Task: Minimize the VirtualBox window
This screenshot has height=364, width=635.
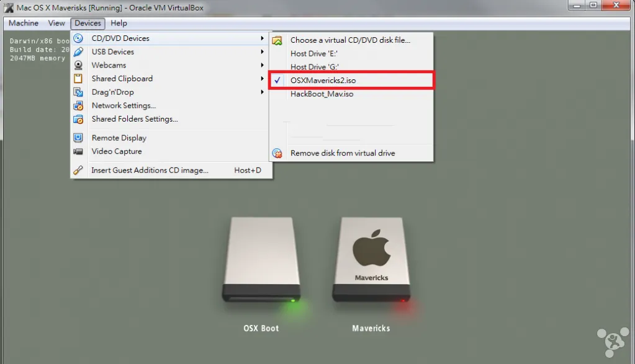Action: [577, 5]
